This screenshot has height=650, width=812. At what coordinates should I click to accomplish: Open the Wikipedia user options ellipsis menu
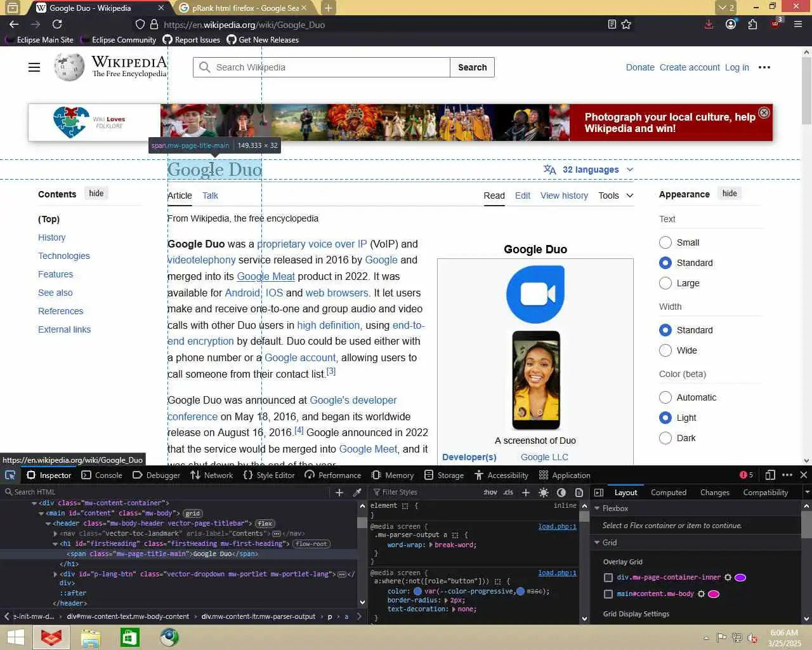(764, 67)
